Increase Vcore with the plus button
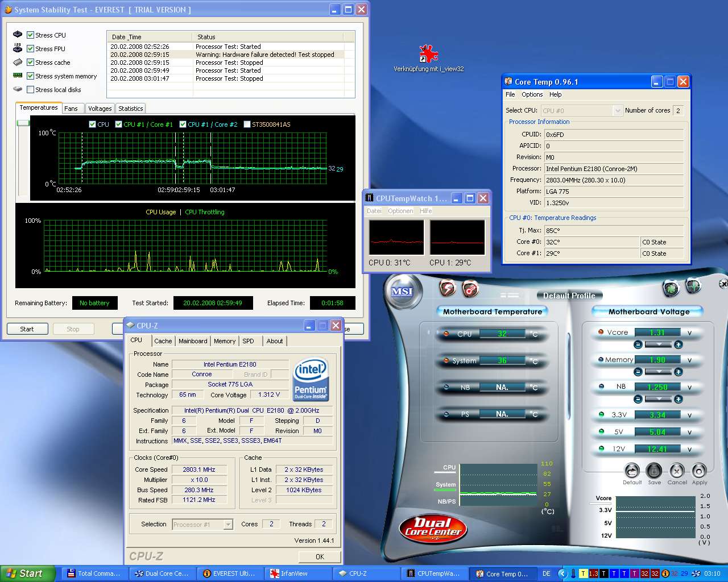728x582 pixels. coord(678,344)
